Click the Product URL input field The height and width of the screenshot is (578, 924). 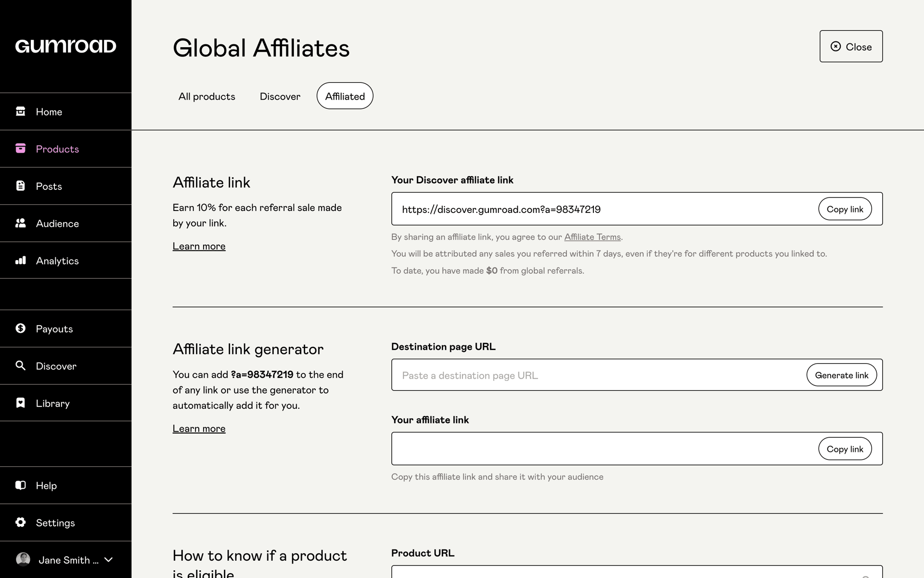637,572
